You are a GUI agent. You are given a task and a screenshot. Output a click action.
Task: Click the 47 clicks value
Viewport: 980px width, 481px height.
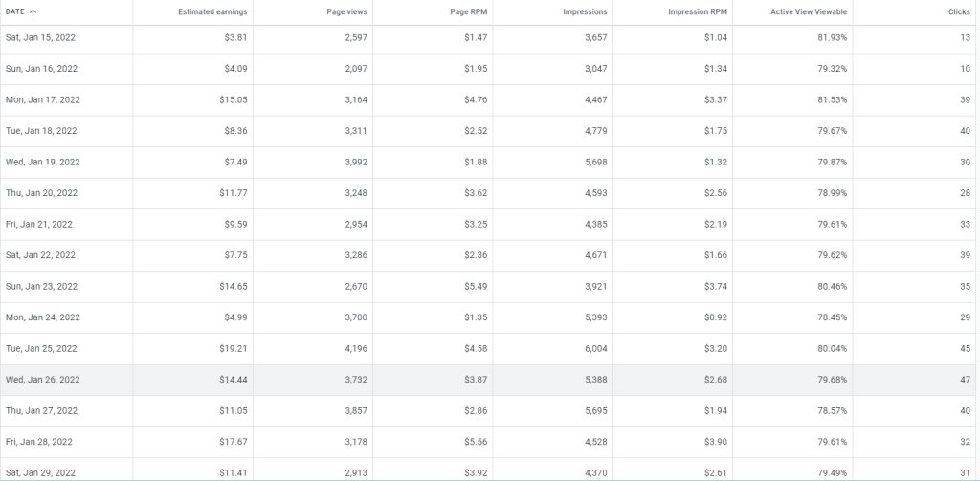964,380
